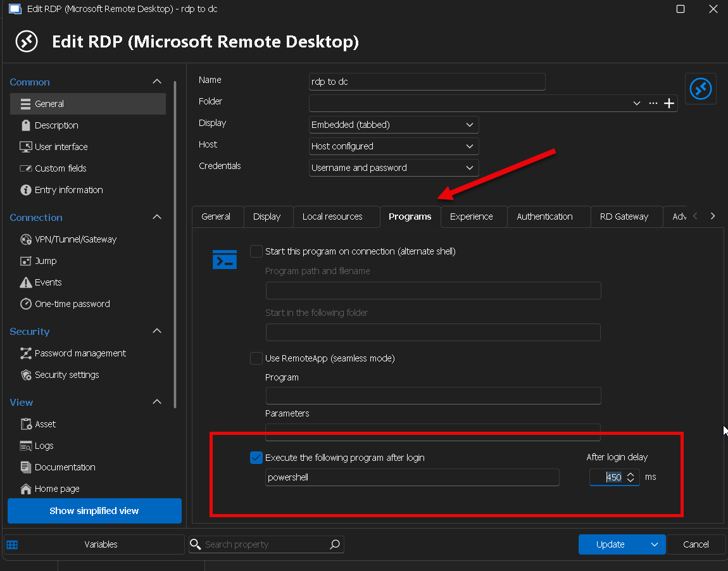Collapse the Security section

[157, 331]
